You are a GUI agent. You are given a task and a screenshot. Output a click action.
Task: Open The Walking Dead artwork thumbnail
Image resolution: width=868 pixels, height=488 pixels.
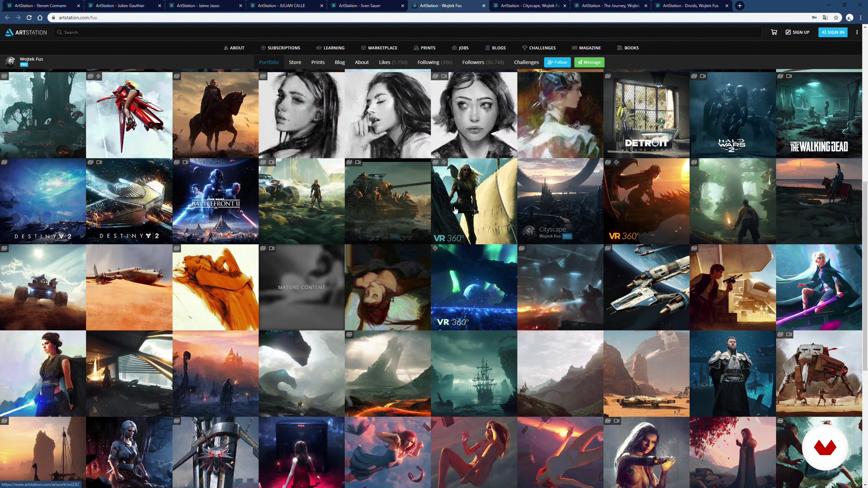(819, 115)
